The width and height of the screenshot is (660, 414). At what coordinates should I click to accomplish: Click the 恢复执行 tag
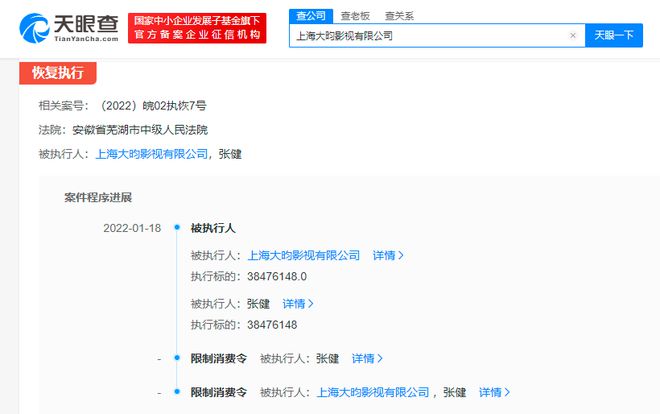coord(58,73)
